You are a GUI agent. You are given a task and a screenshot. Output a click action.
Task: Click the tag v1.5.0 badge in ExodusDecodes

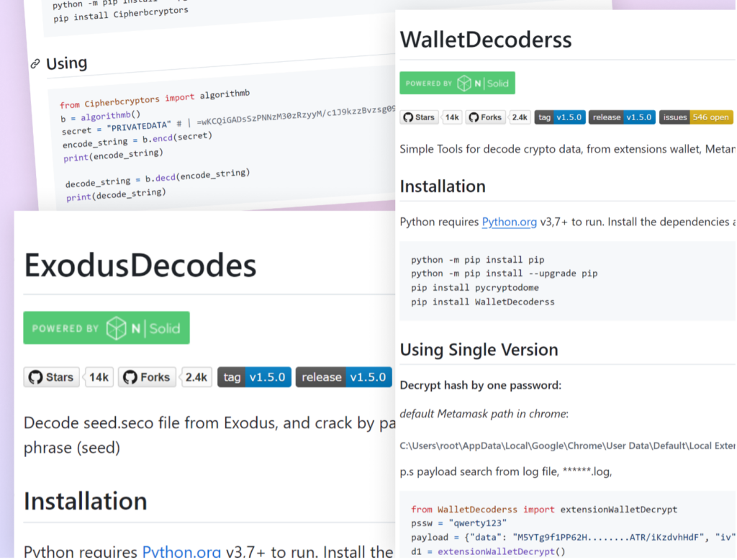[254, 377]
